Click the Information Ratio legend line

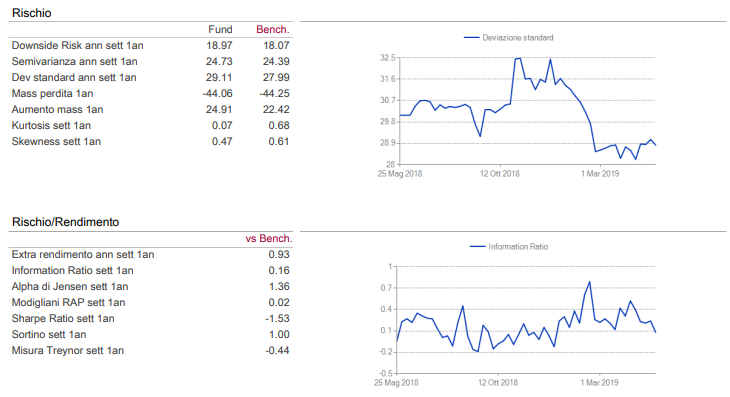[478, 247]
